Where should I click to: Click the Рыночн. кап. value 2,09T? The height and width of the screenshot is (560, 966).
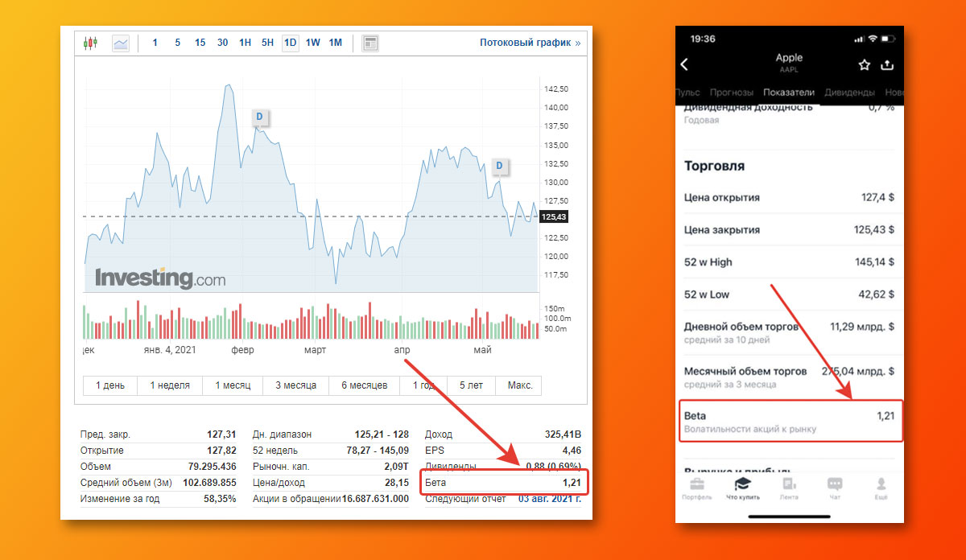pos(394,466)
